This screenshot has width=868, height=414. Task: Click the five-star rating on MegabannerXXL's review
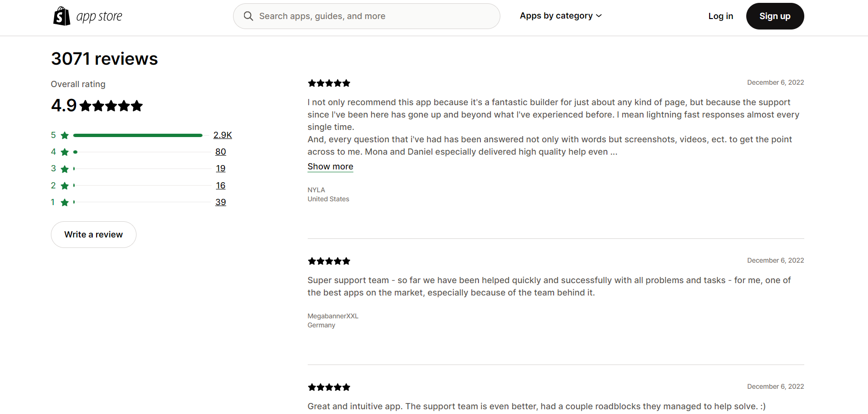(329, 261)
